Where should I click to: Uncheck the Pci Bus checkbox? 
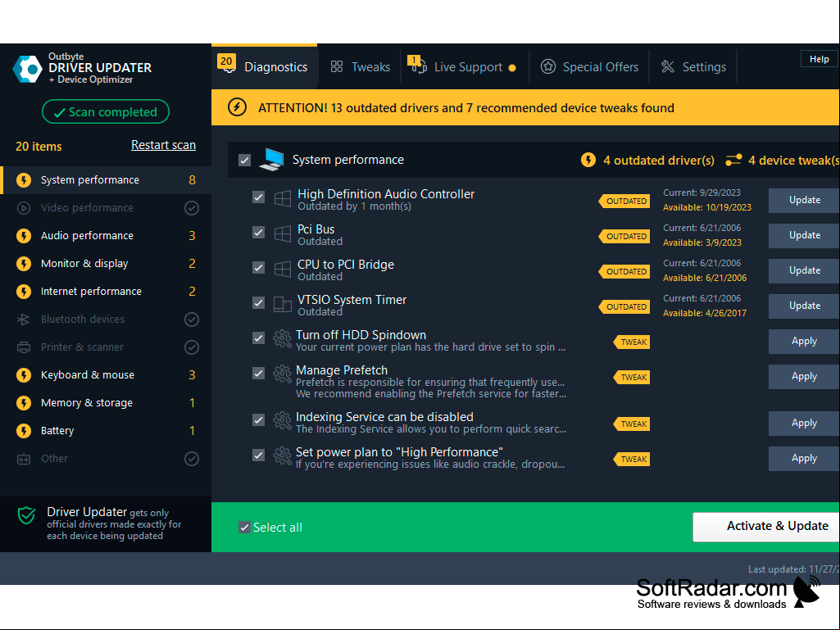[258, 233]
